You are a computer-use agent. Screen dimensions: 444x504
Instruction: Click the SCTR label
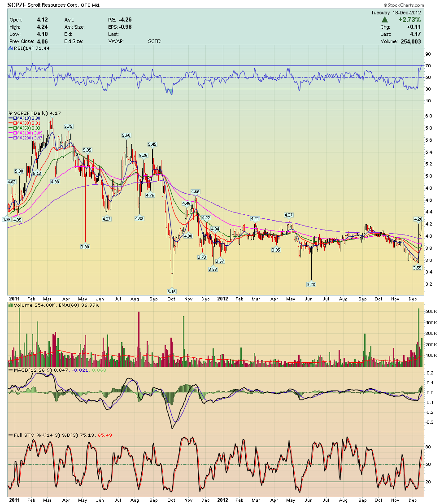(155, 41)
